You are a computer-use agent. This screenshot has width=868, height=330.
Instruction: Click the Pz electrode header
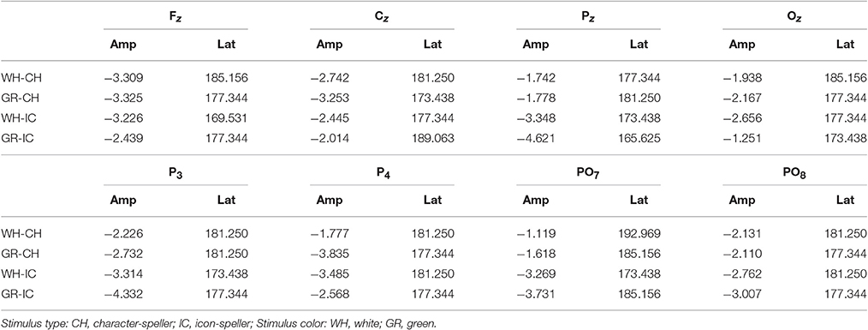point(588,18)
